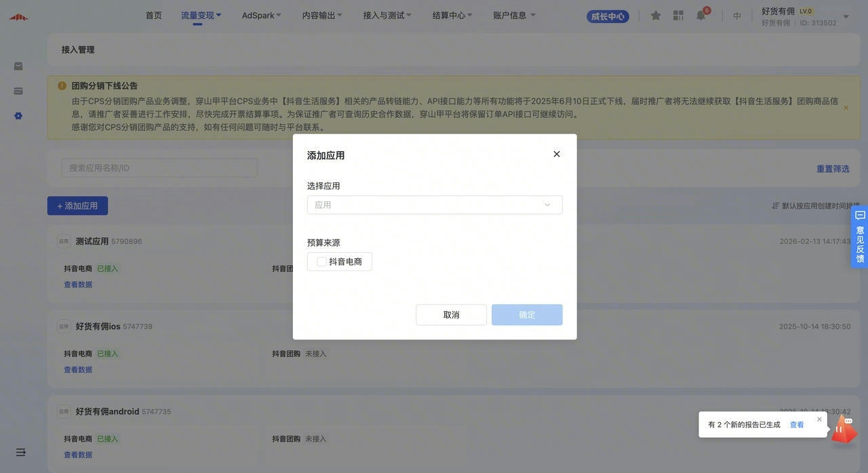868x473 pixels.
Task: Open the 意见反馈 side tab
Action: click(860, 238)
